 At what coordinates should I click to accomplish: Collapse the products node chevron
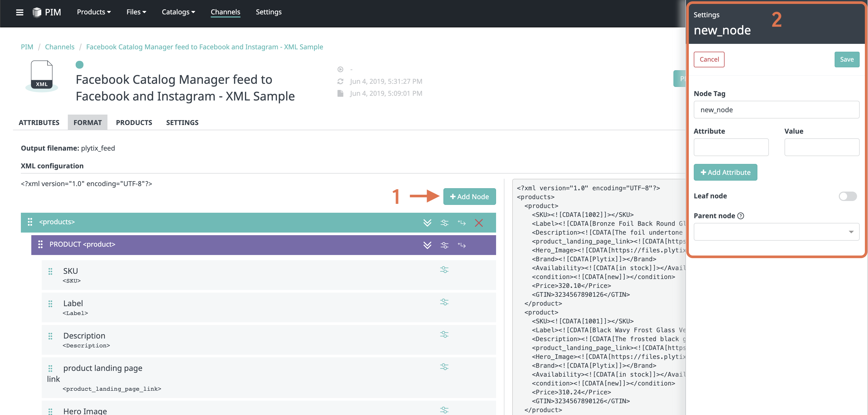tap(427, 223)
